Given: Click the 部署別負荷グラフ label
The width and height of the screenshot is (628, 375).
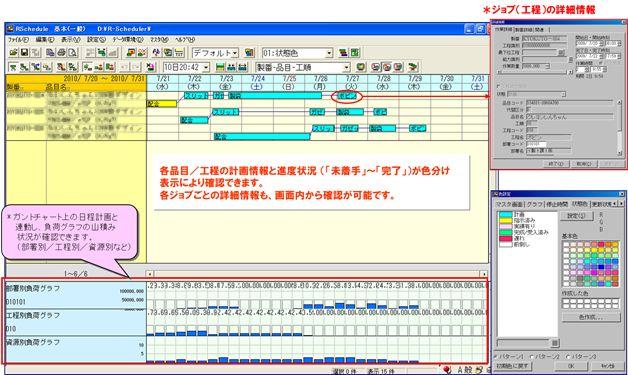Looking at the screenshot, I should pyautogui.click(x=34, y=288).
